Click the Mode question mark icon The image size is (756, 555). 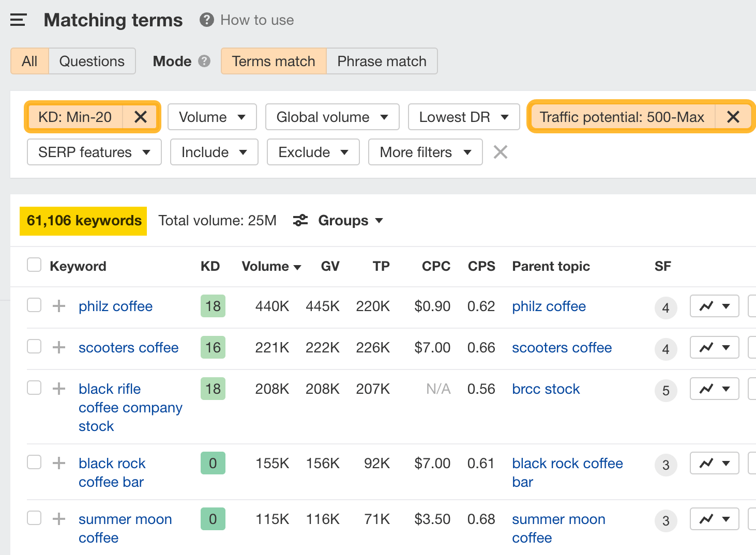[204, 61]
